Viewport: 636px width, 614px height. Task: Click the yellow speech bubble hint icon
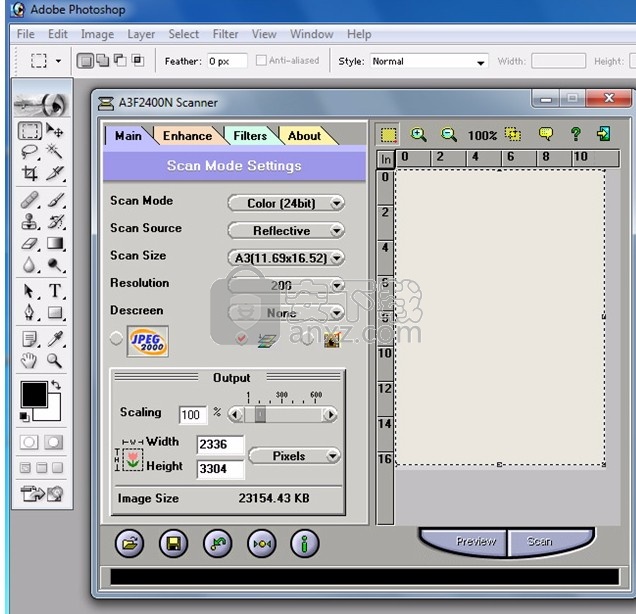(x=546, y=133)
